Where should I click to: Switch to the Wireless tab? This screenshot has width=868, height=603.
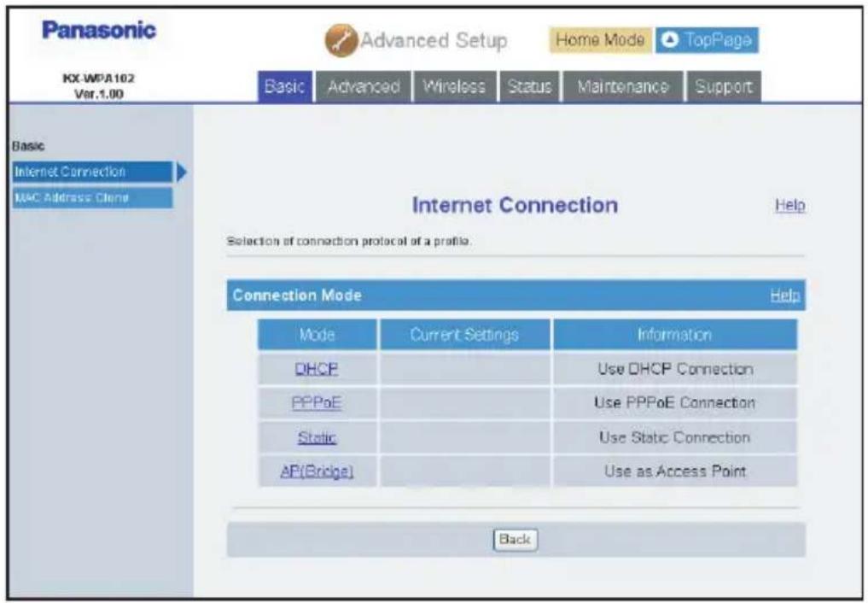click(454, 86)
